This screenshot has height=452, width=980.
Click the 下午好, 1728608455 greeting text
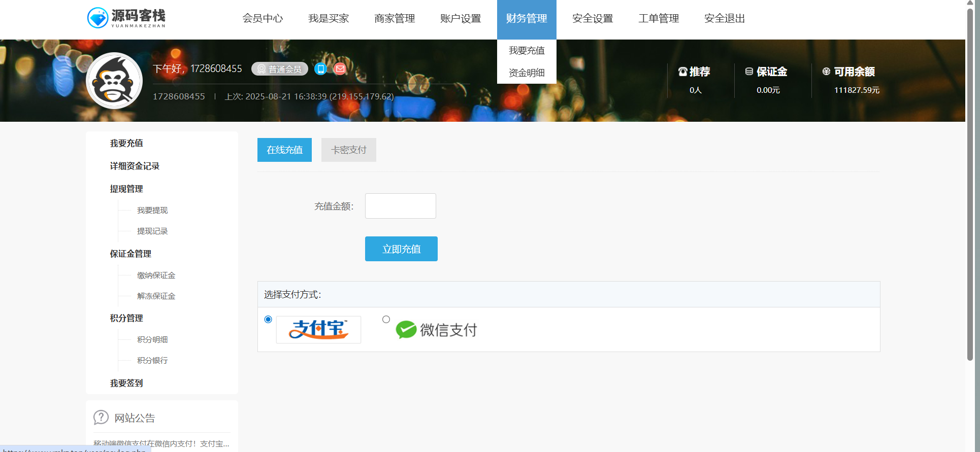coord(198,68)
